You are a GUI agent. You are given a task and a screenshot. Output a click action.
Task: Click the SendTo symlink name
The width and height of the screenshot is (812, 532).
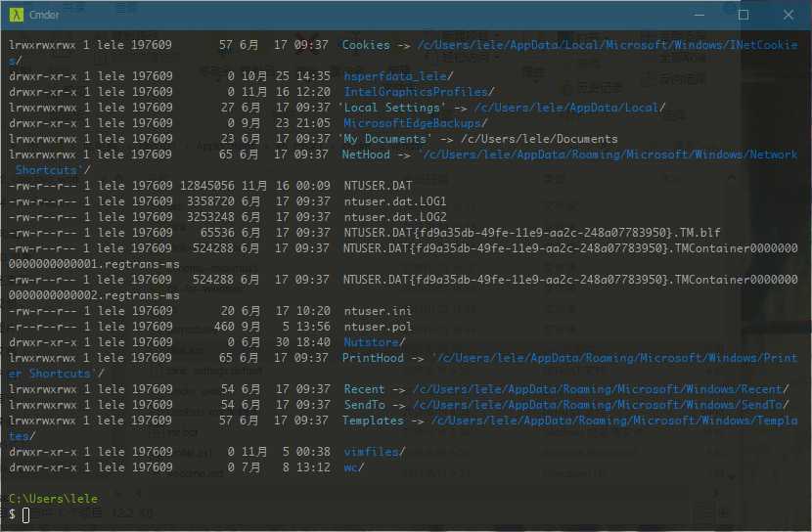click(364, 404)
